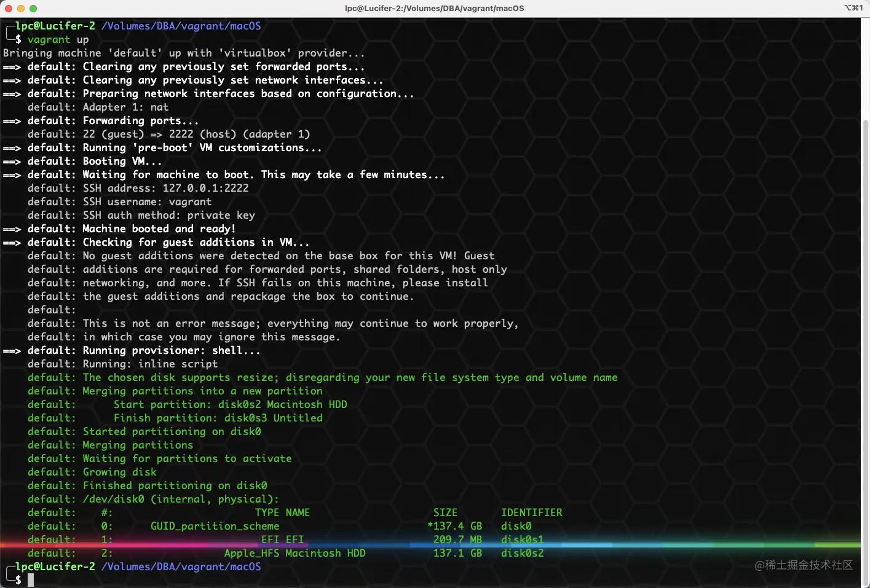870x588 pixels.
Task: Click the 'Running: inline script' line
Action: coord(122,364)
